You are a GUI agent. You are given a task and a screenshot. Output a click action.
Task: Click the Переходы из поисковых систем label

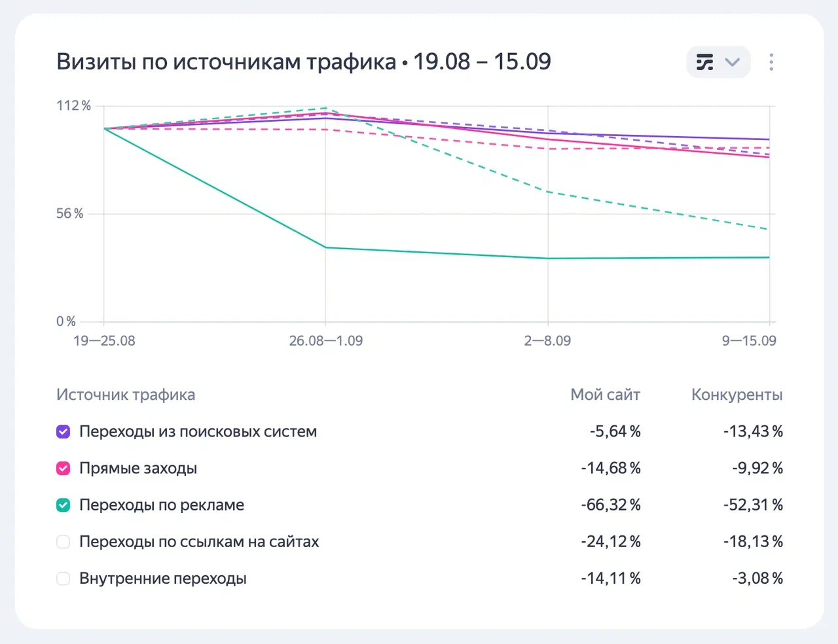[x=198, y=432]
